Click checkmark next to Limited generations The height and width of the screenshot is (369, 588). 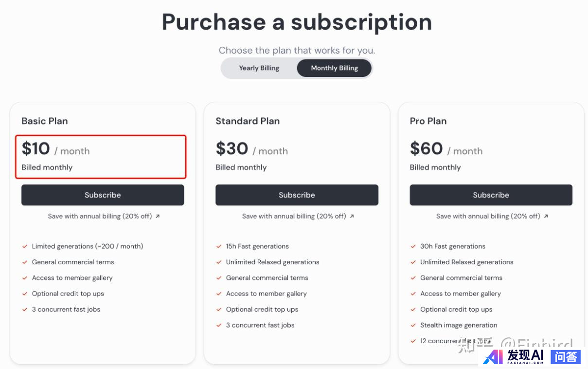tap(25, 246)
